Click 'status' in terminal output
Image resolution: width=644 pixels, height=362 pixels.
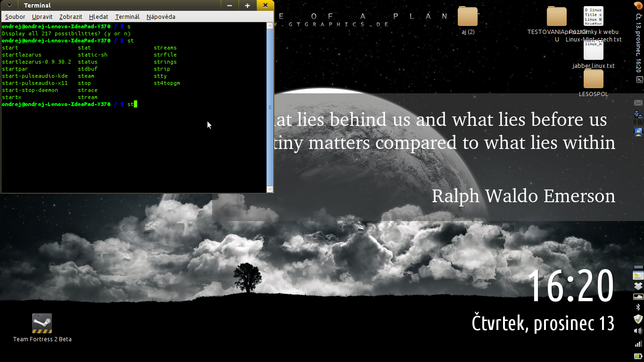[88, 62]
